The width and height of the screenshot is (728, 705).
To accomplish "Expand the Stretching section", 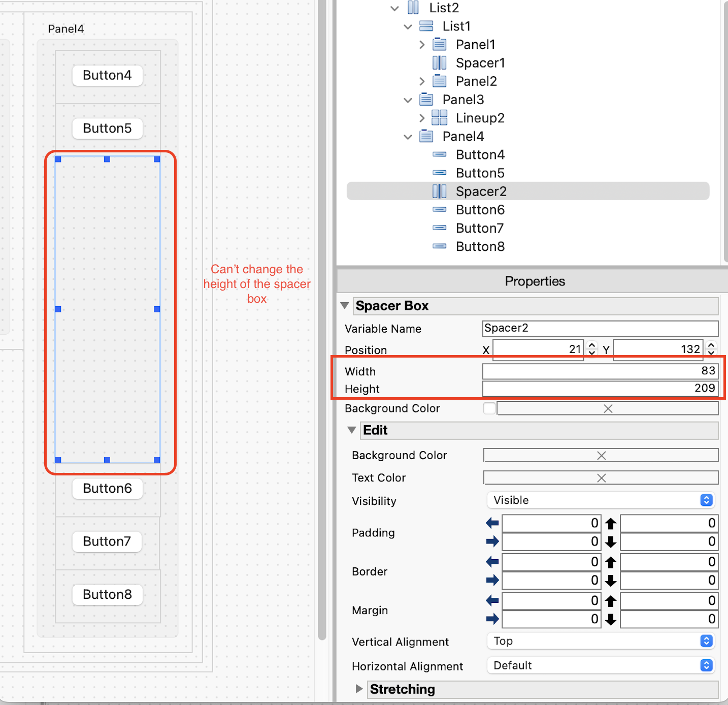I will tap(359, 689).
